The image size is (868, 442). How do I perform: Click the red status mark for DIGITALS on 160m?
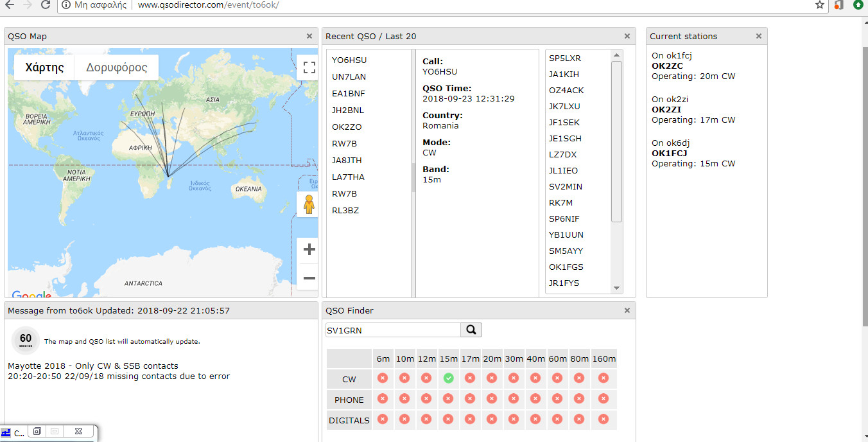603,420
